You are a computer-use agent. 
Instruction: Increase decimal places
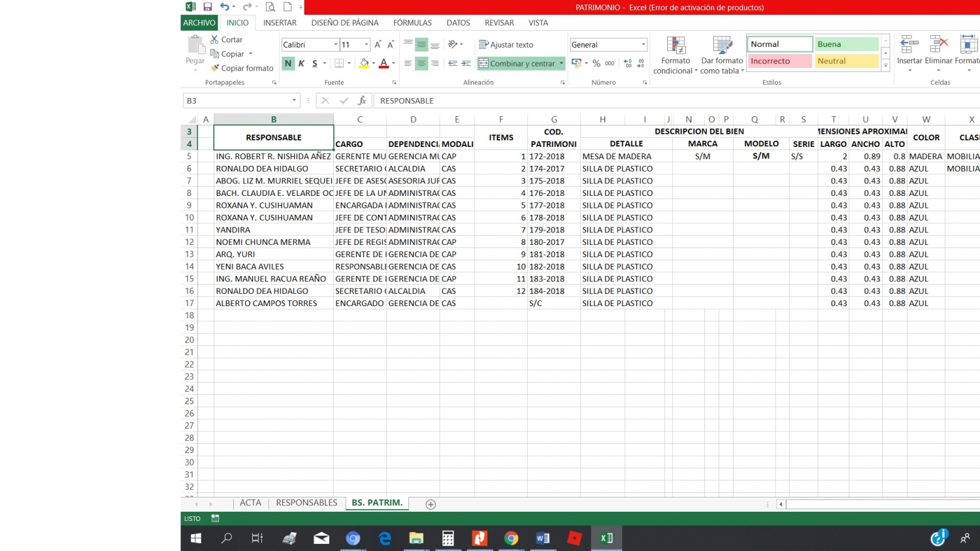tap(628, 63)
